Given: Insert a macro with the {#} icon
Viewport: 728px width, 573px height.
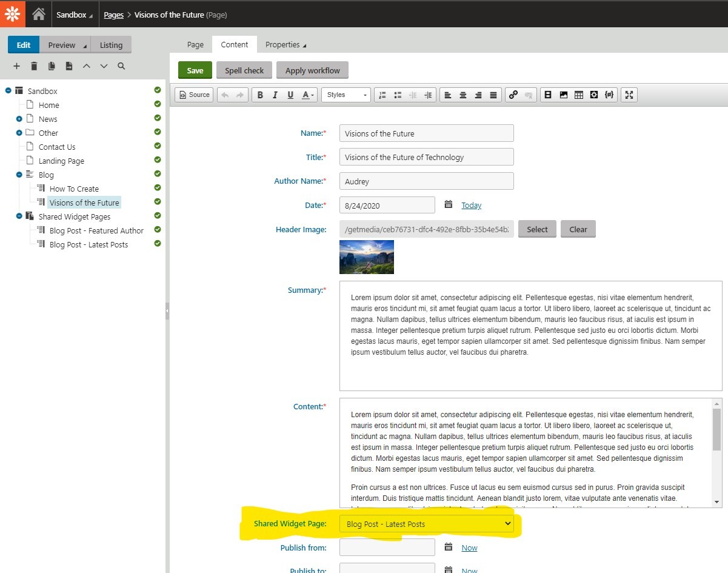Looking at the screenshot, I should tap(609, 95).
